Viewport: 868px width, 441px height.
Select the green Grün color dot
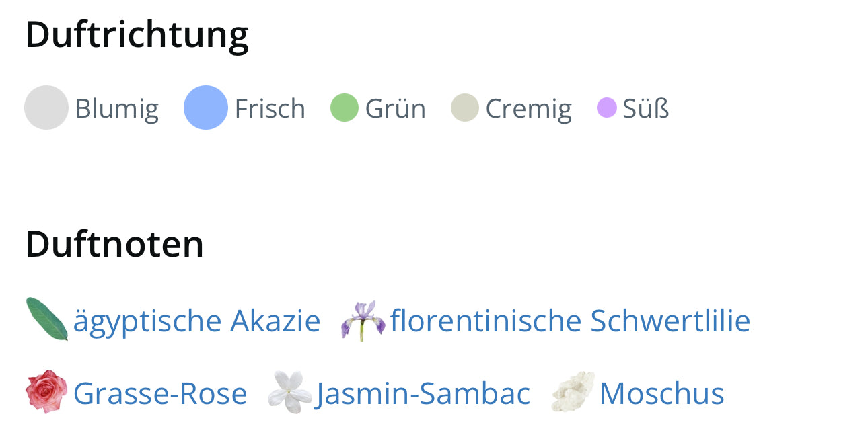click(x=344, y=108)
